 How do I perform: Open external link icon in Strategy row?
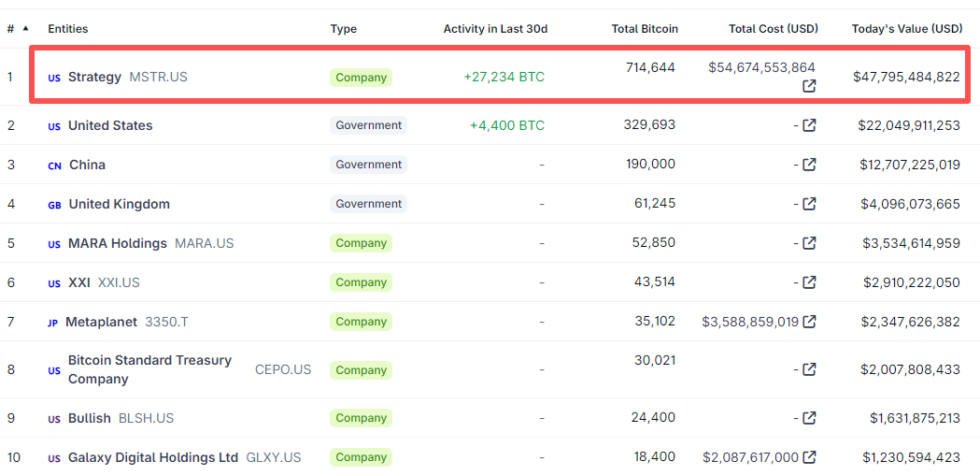(x=809, y=86)
